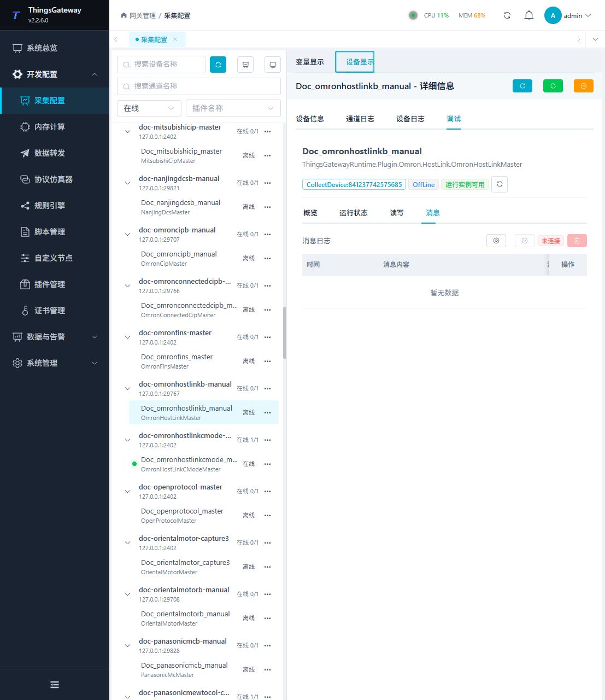
Task: Start message log with play icon
Action: (496, 241)
